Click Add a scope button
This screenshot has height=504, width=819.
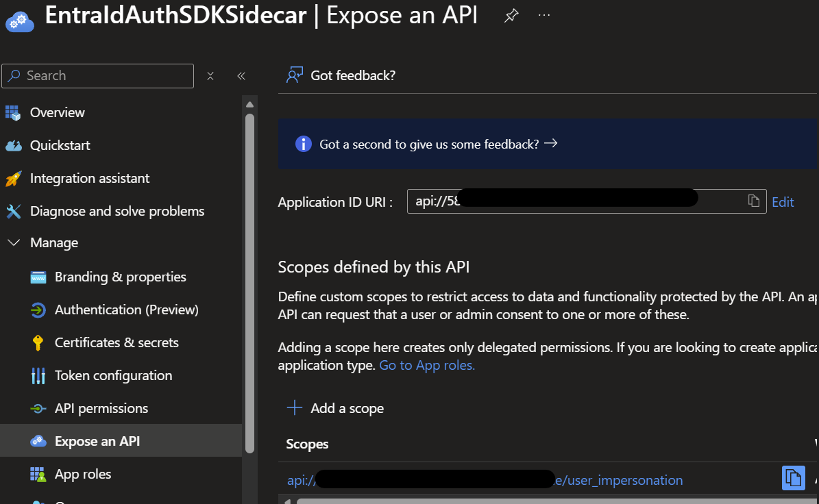pos(335,408)
